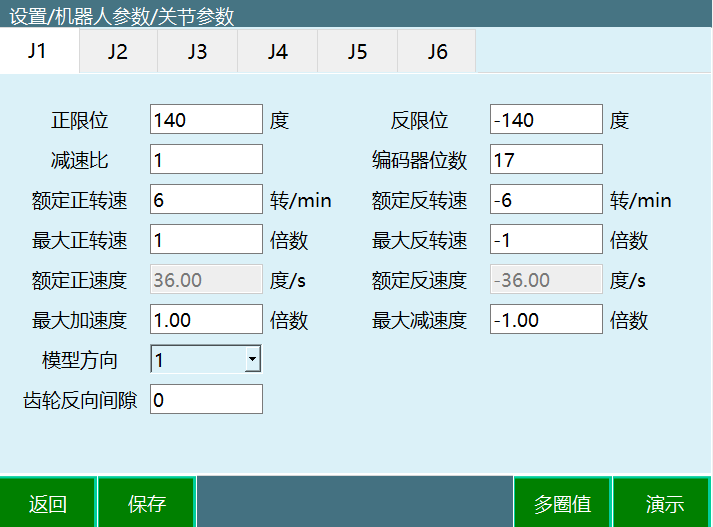Click the 齿轮反向间隙 label text
This screenshot has width=713, height=527.
coord(80,401)
